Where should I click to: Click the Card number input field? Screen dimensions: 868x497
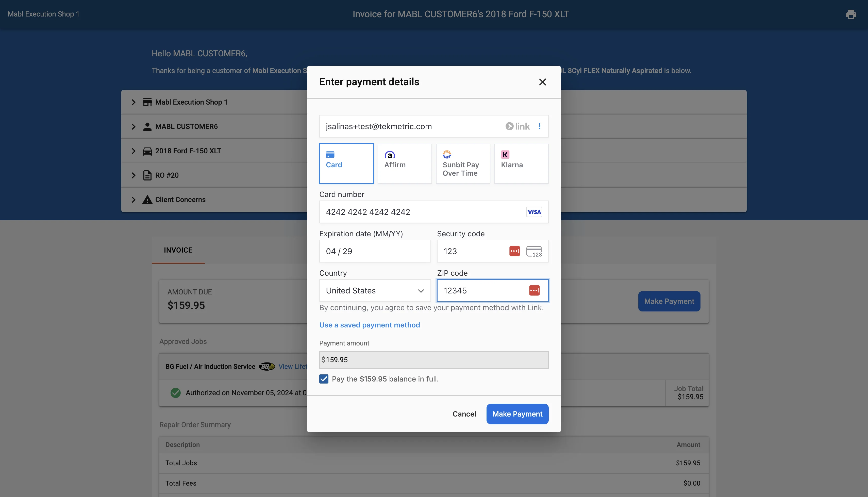click(420, 212)
